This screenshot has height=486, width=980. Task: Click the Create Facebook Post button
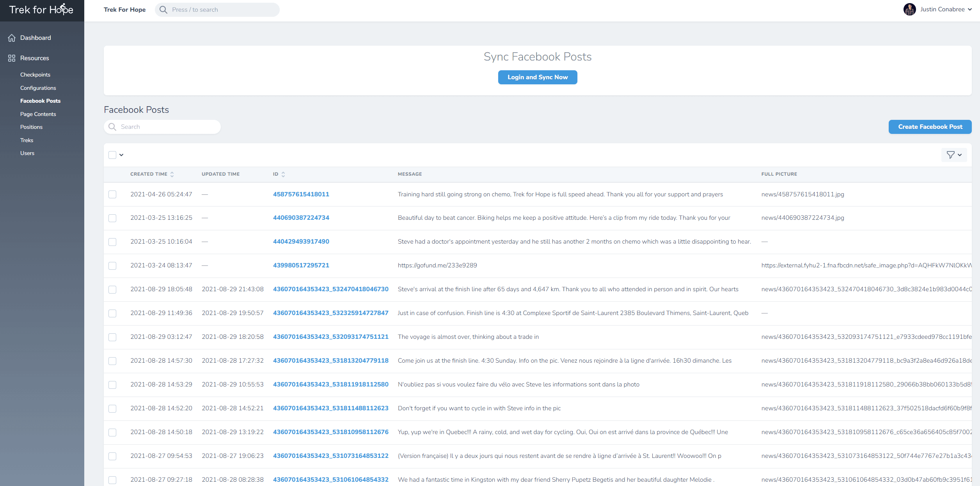[x=930, y=127]
